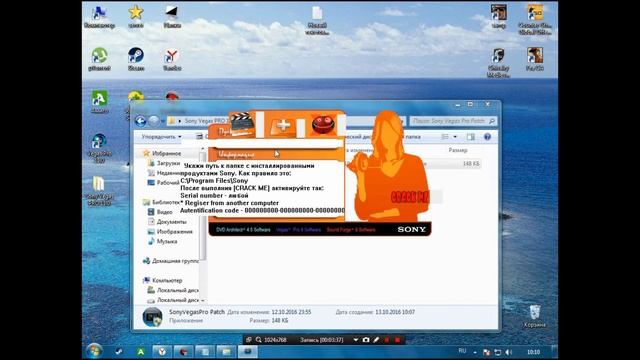Click the red smiley face icon in the patch window

coord(323,124)
